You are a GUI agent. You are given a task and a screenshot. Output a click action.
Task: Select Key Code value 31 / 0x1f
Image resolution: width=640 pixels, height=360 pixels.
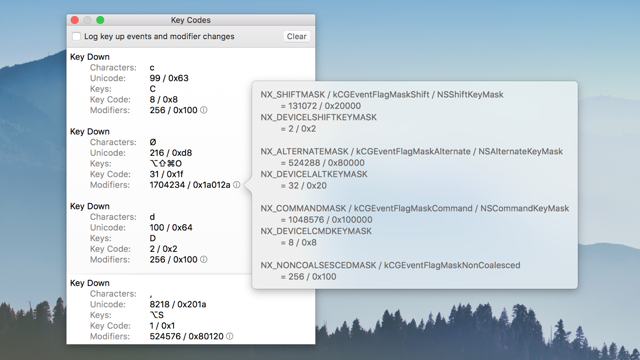(167, 174)
